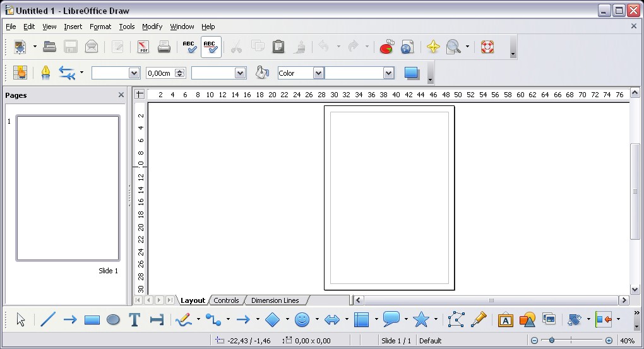Open the Area fill bucket icon
Screen dimensions: 644x349
click(261, 73)
